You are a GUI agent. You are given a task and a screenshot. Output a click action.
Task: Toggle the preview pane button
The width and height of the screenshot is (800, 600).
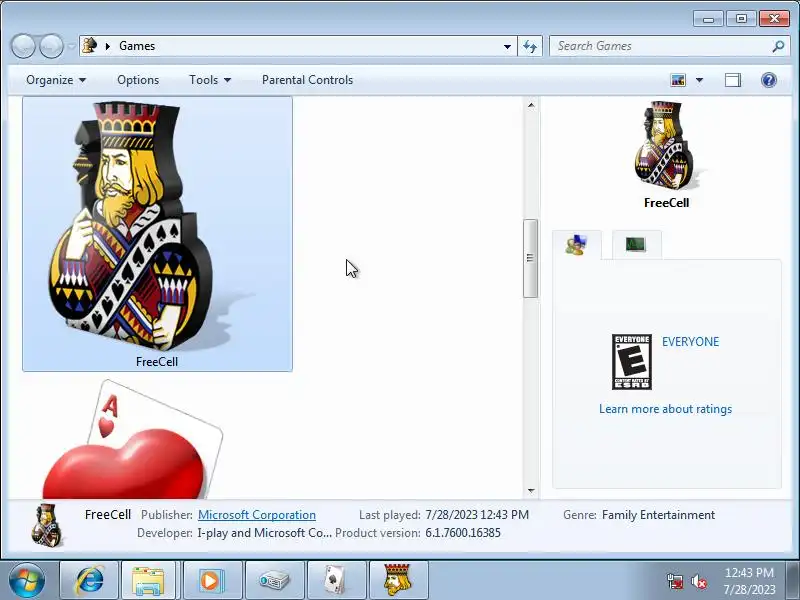[x=733, y=80]
